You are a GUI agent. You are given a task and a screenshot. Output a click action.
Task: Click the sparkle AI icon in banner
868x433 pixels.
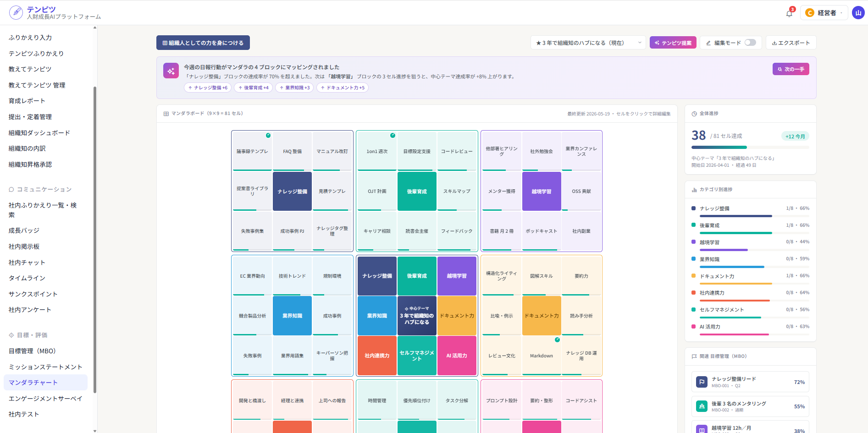[171, 71]
